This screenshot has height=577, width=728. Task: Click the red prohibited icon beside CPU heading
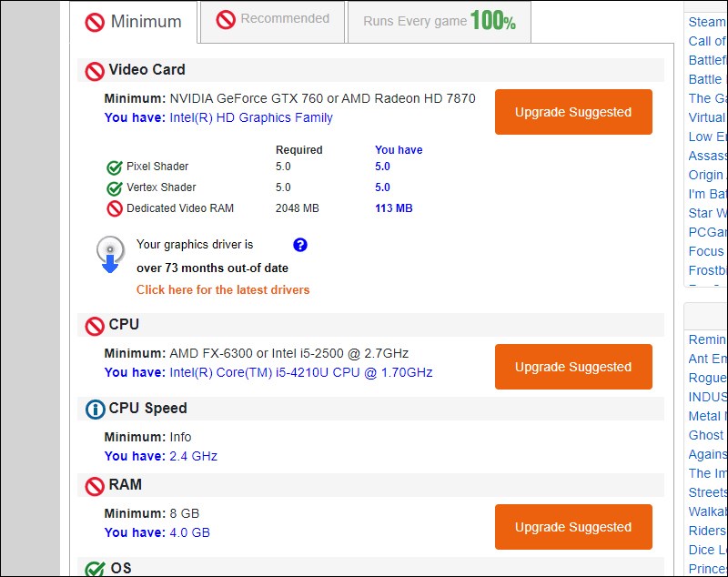pyautogui.click(x=95, y=325)
